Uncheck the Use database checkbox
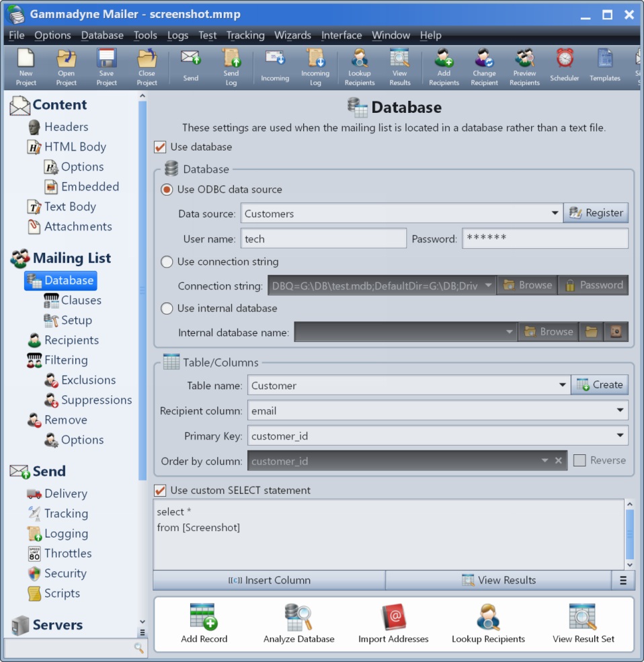 click(160, 147)
